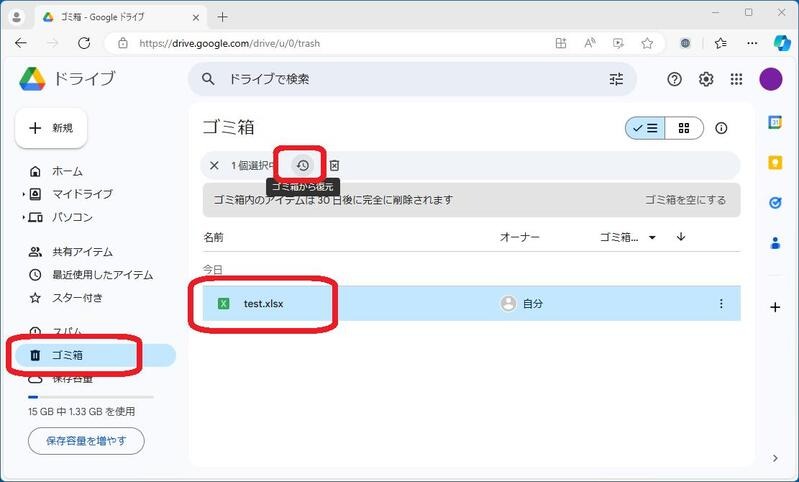
Task: Click the browser profile icon
Action: (16, 17)
